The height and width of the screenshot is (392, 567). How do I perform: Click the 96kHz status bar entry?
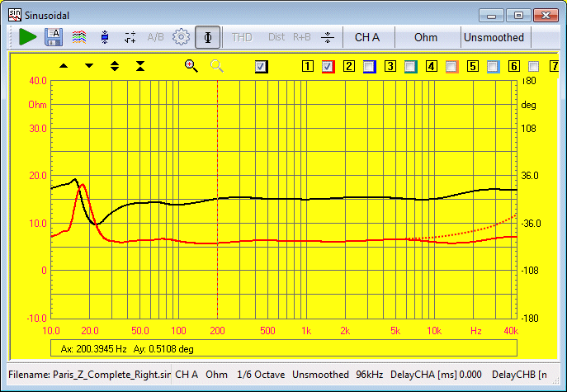coord(369,375)
